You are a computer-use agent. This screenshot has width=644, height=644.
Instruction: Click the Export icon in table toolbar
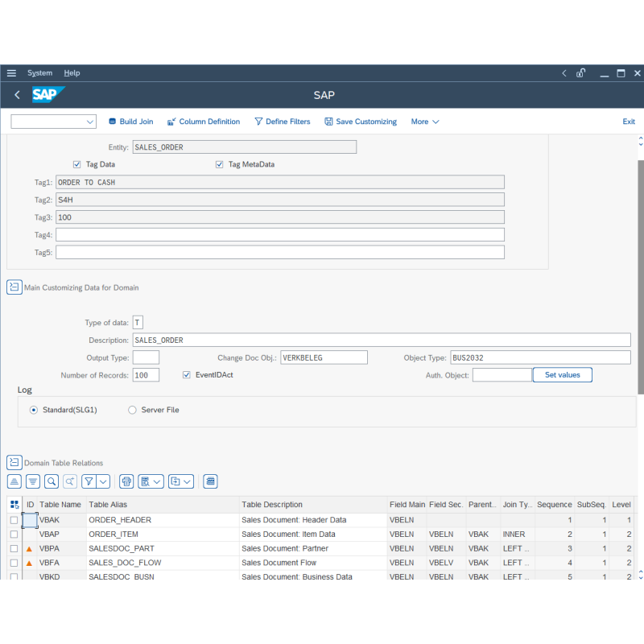(x=175, y=481)
